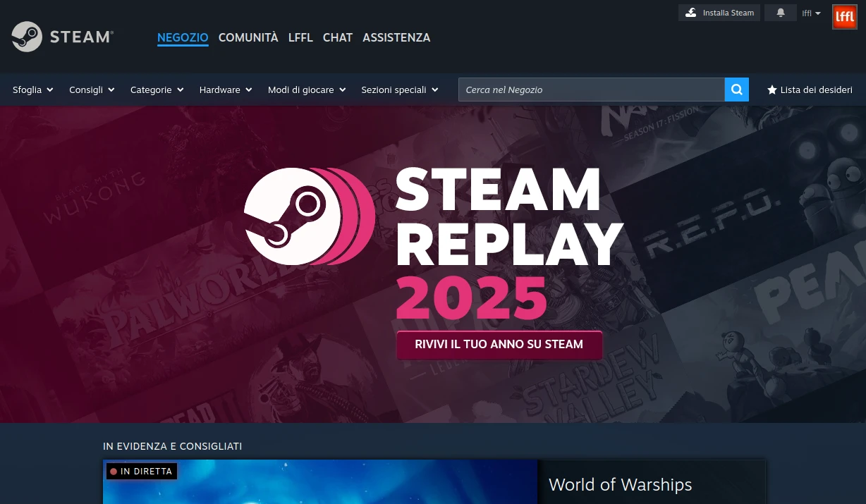The image size is (866, 504).
Task: Click in the Cerca nel Negozio search field
Action: [592, 90]
